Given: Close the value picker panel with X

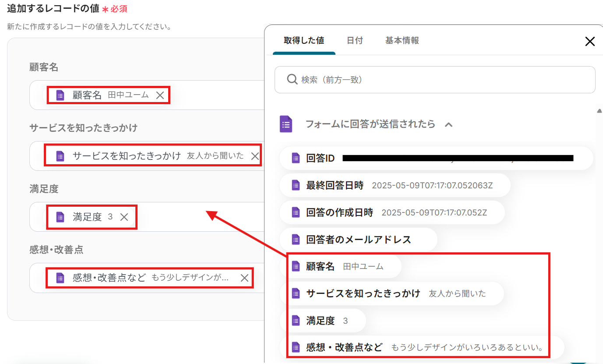Looking at the screenshot, I should click(590, 42).
